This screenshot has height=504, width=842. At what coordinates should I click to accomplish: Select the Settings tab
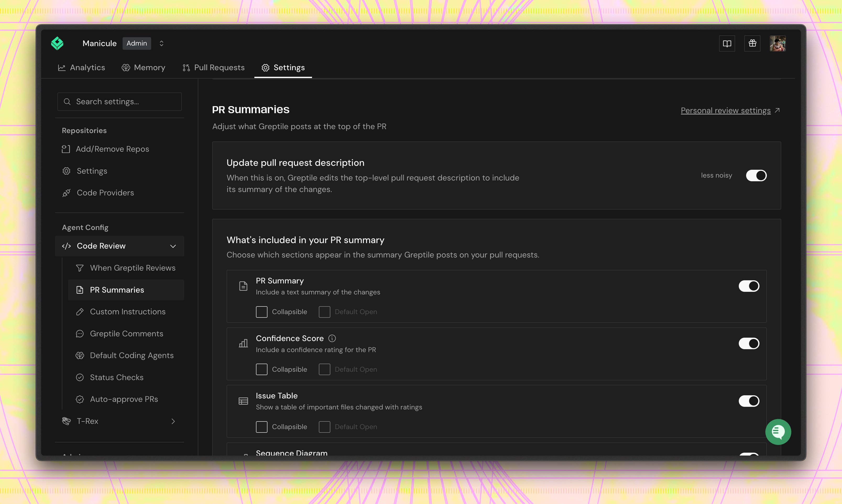click(283, 68)
